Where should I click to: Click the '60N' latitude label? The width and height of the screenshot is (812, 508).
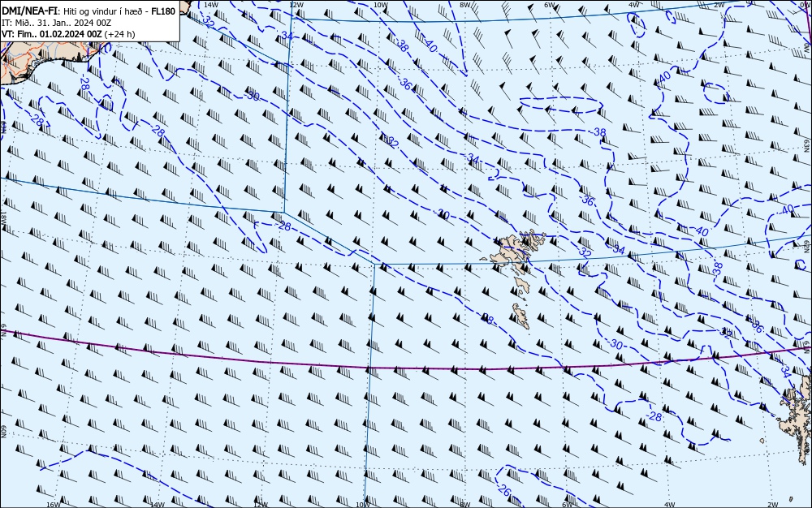(x=3, y=432)
